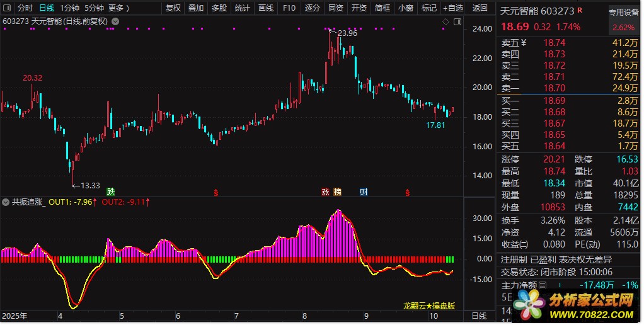Expand the 共振追涨 indicator dropdown arrow
Image resolution: width=644 pixels, height=325 pixels.
(x=6, y=202)
